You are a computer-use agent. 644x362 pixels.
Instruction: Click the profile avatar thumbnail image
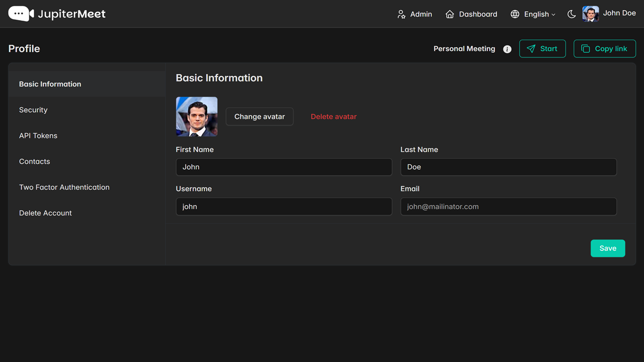pos(197,117)
